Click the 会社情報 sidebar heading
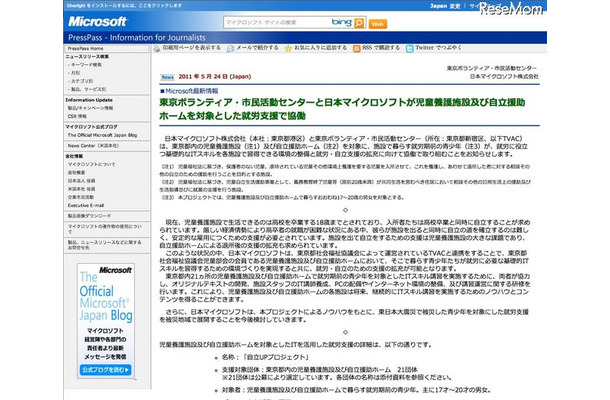This screenshot has height=400, width=610. 74,156
